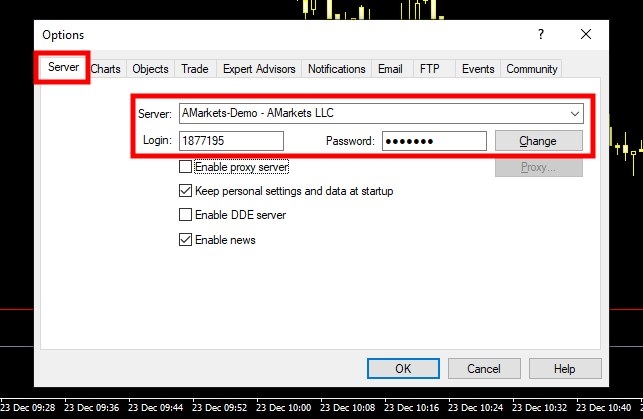Close the Options dialog window
Screen dimensions: 643x419
pos(586,34)
